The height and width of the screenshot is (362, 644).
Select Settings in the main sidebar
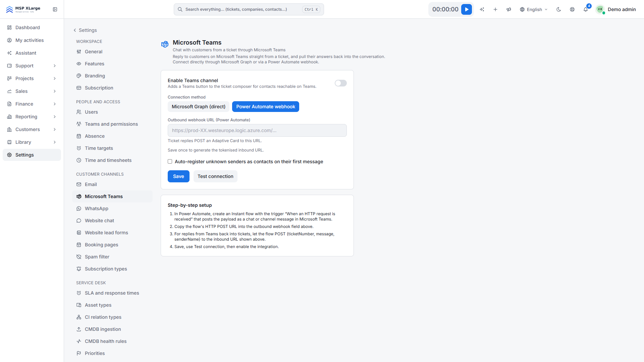tap(32, 155)
